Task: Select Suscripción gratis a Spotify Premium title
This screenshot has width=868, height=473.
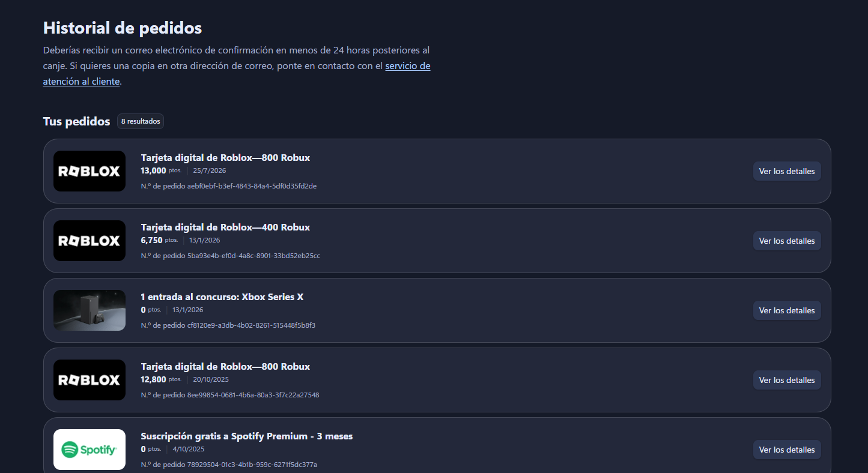Action: point(247,436)
